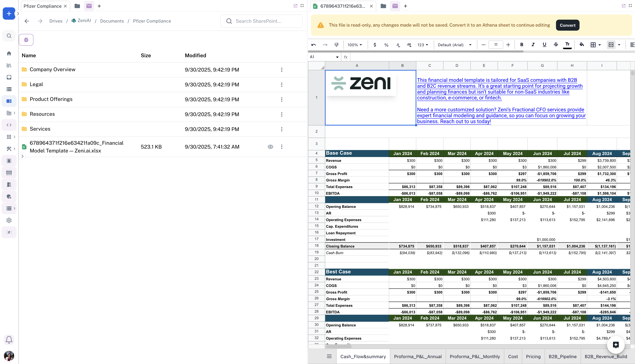This screenshot has width=635, height=364.
Task: Click the borders icon in toolbar
Action: [x=593, y=45]
